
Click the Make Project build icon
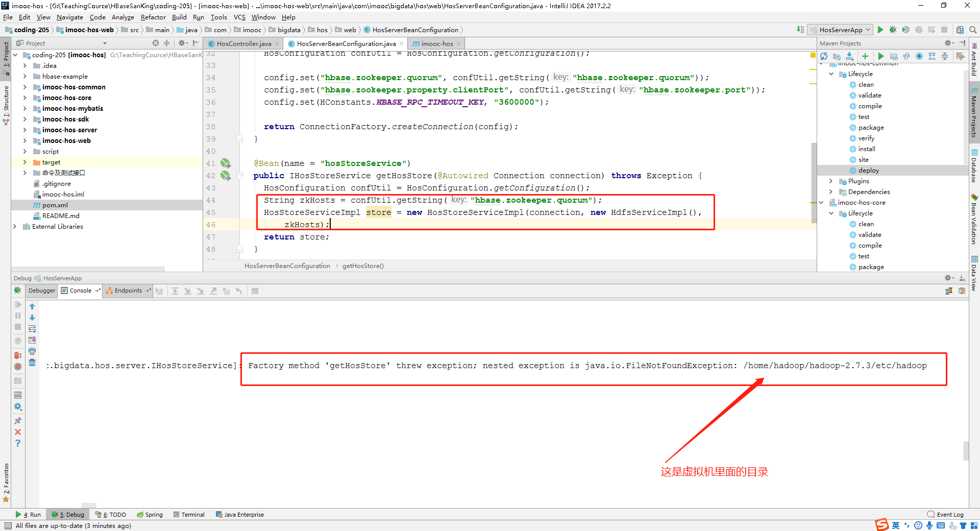click(x=800, y=30)
